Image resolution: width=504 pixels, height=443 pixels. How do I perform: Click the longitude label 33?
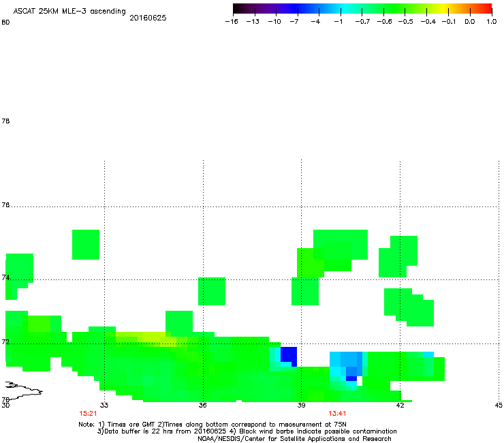tap(104, 405)
